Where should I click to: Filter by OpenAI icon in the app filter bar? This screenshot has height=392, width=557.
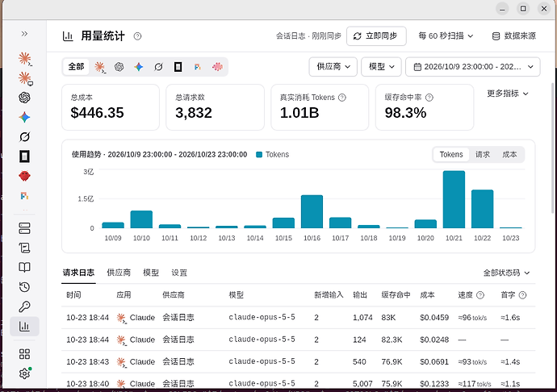coord(119,67)
